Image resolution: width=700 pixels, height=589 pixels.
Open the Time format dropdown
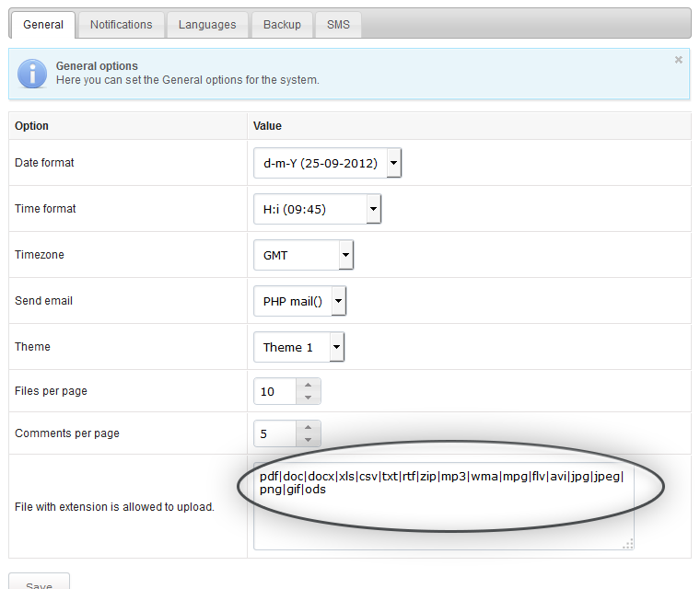tap(317, 209)
